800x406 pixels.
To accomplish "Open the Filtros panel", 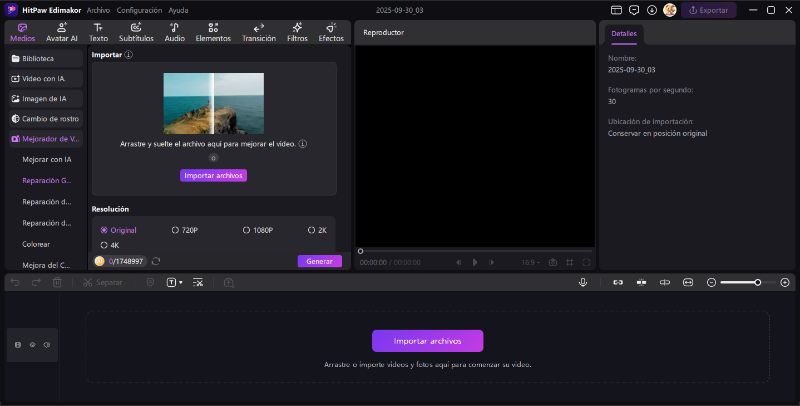I will (297, 32).
